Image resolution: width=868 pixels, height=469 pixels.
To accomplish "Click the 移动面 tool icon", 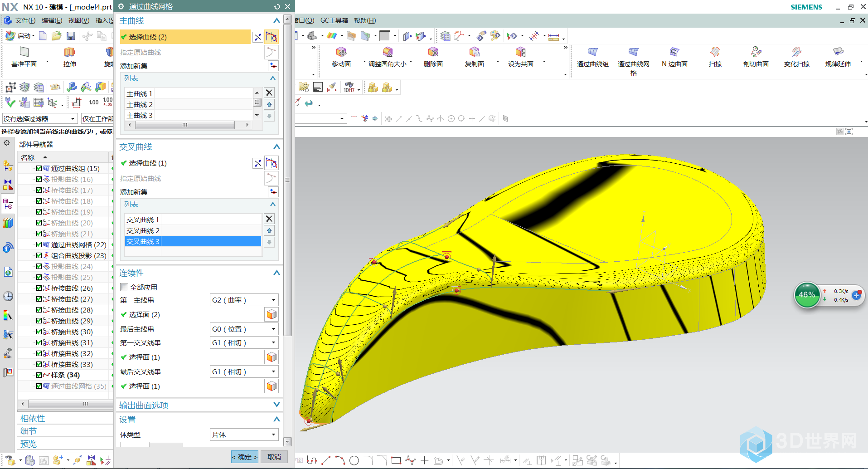I will coord(341,52).
